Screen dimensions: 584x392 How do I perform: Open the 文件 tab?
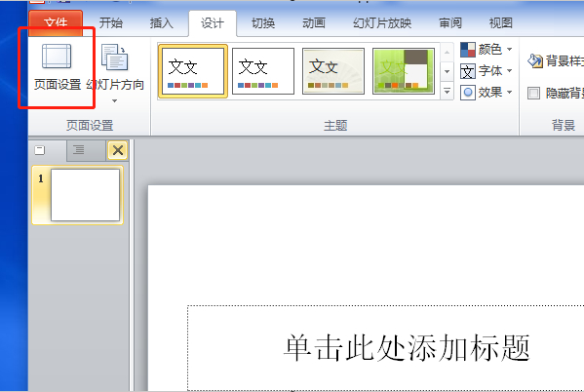coord(56,23)
